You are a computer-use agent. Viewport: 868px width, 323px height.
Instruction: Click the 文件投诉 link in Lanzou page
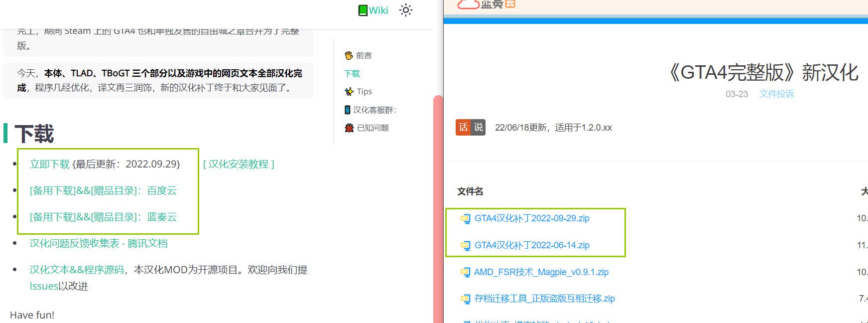(776, 94)
